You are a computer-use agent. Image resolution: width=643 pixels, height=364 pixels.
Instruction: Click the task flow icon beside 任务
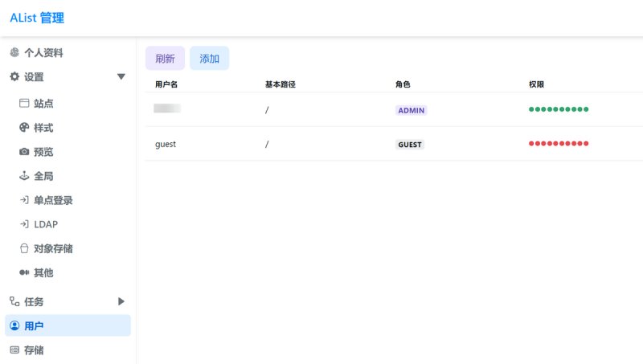coord(14,301)
